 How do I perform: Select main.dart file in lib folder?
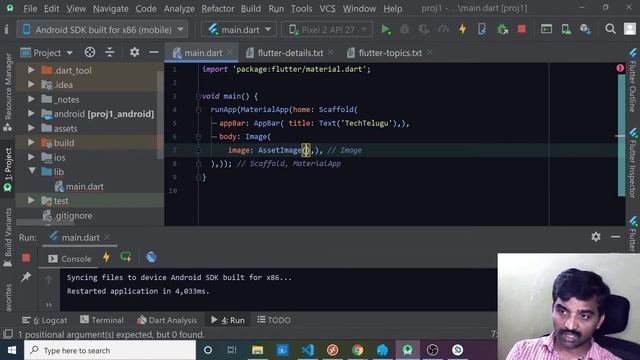coord(84,187)
